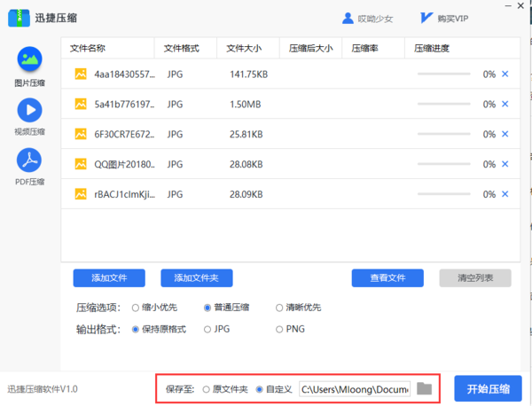The height and width of the screenshot is (406, 532).
Task: Click the 141.75KB file size cell
Action: tap(248, 74)
